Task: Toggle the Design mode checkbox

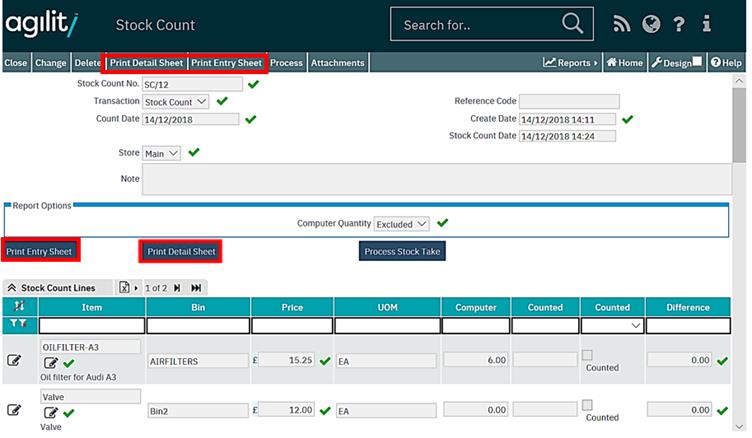Action: [699, 62]
